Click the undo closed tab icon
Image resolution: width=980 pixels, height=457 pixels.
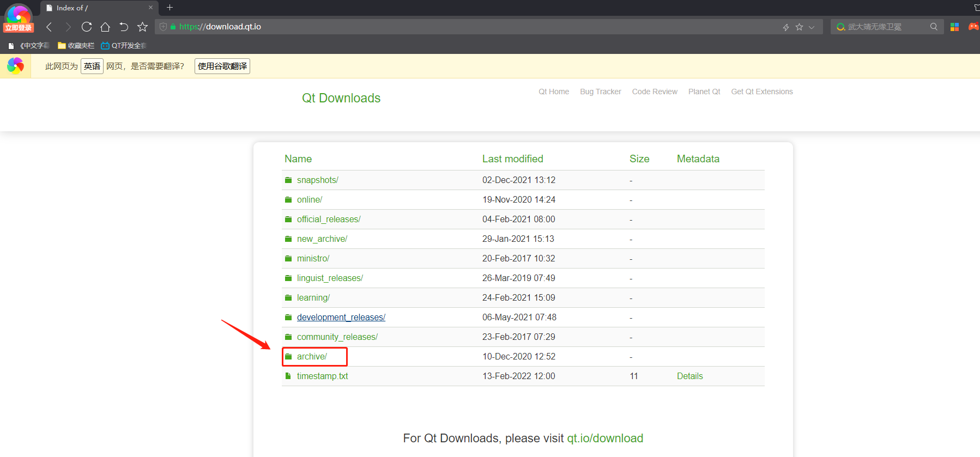124,27
